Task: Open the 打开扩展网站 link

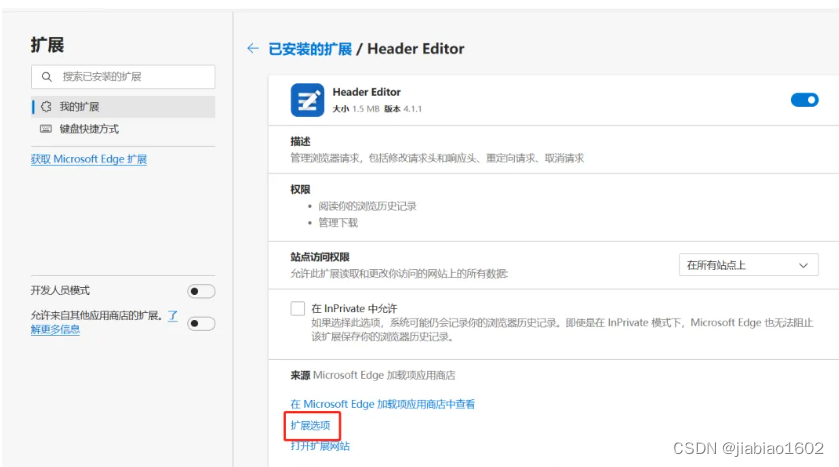Action: coord(320,446)
